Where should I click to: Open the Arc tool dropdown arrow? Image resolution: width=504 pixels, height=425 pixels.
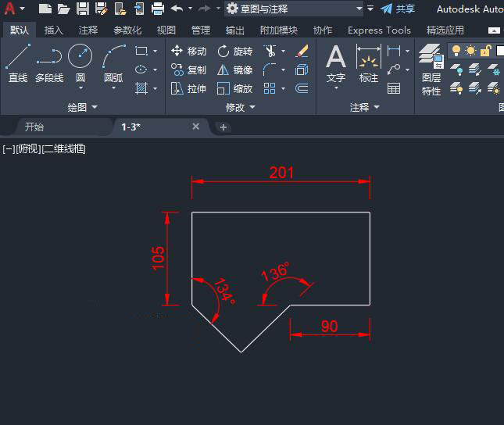[113, 87]
